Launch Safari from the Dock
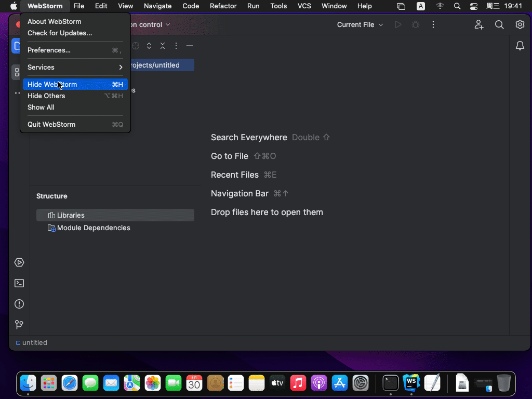This screenshot has width=532, height=399. (x=70, y=383)
